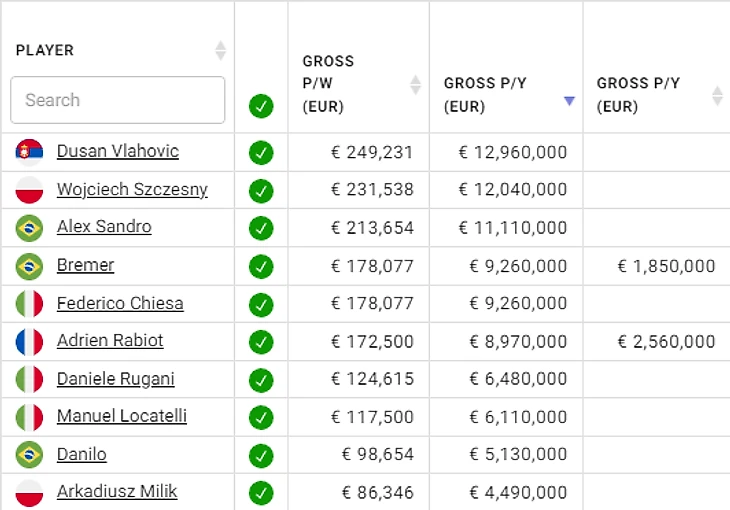730x510 pixels.
Task: Sort by the last Gross P/Y column arrows
Action: [x=717, y=96]
